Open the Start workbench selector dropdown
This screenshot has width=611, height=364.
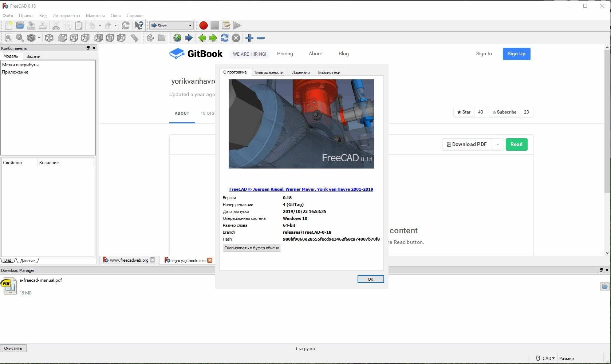tap(171, 25)
